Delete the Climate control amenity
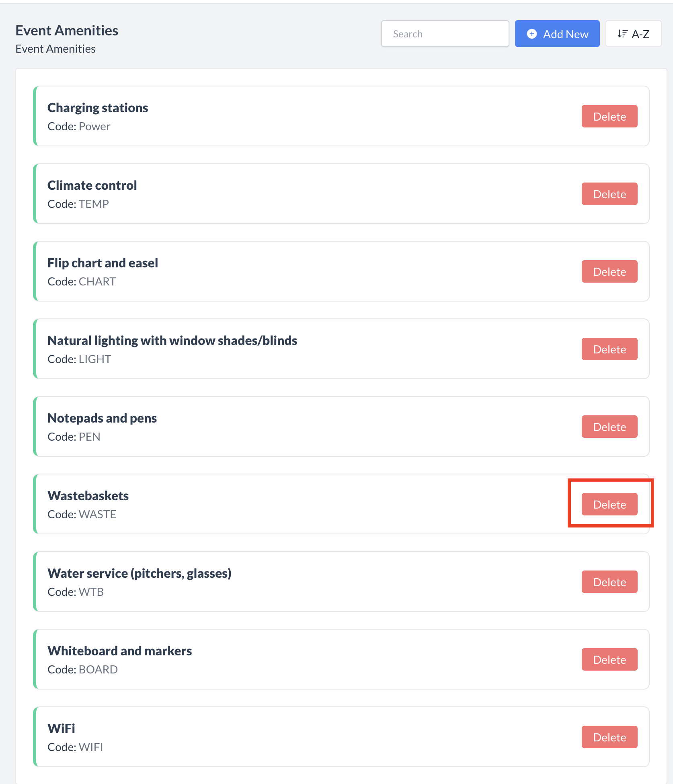 pyautogui.click(x=609, y=194)
